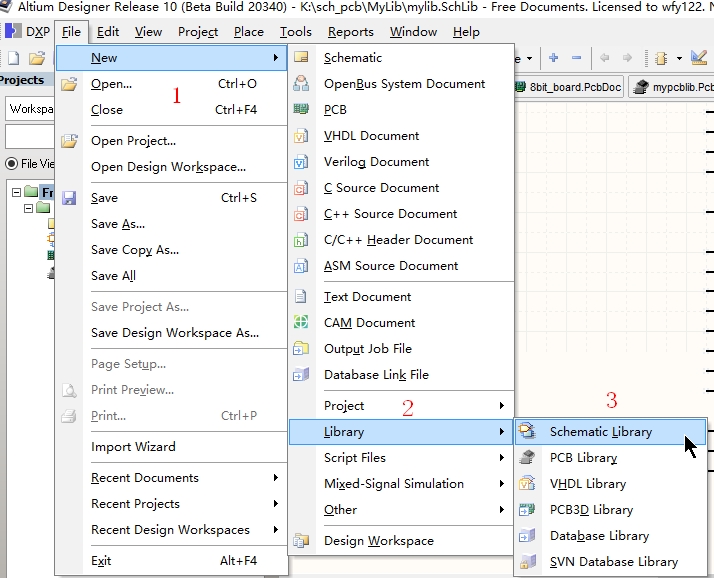Click the VHDL Document icon

[x=301, y=136]
